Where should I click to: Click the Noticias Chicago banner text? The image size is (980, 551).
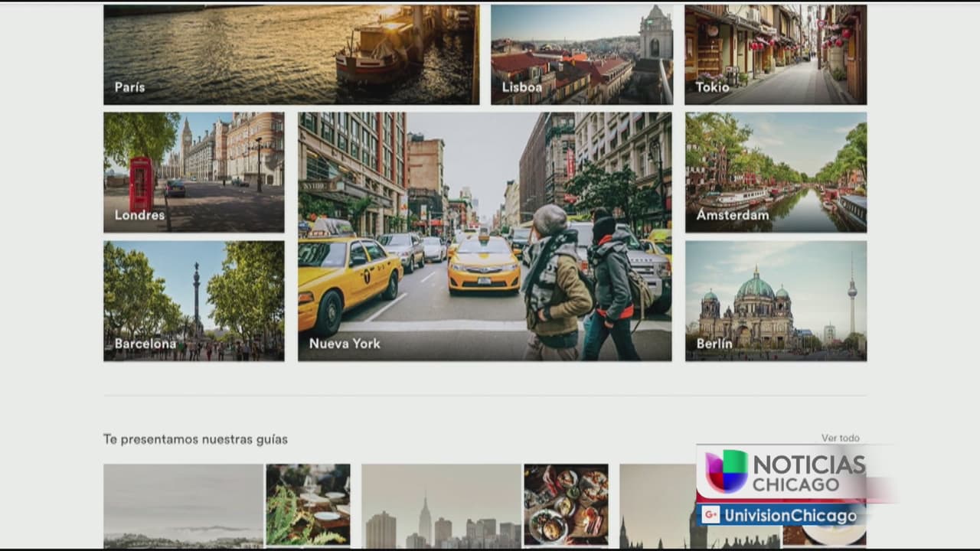tap(808, 474)
